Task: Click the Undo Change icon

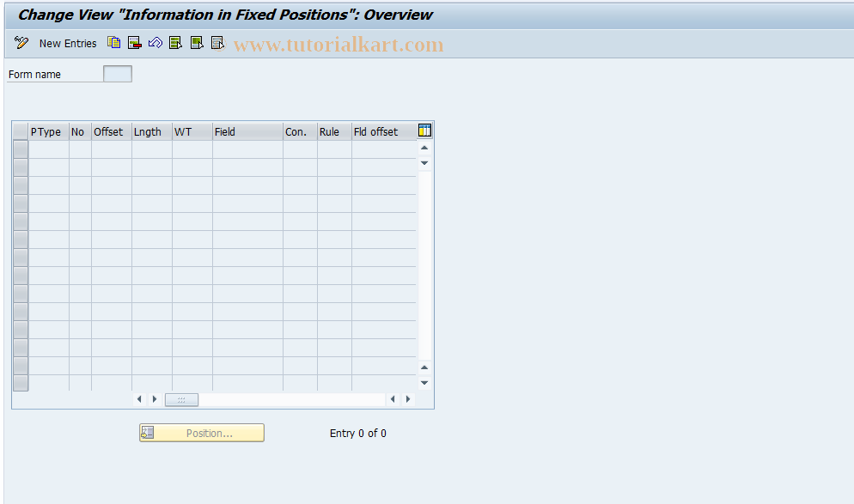Action: point(156,42)
